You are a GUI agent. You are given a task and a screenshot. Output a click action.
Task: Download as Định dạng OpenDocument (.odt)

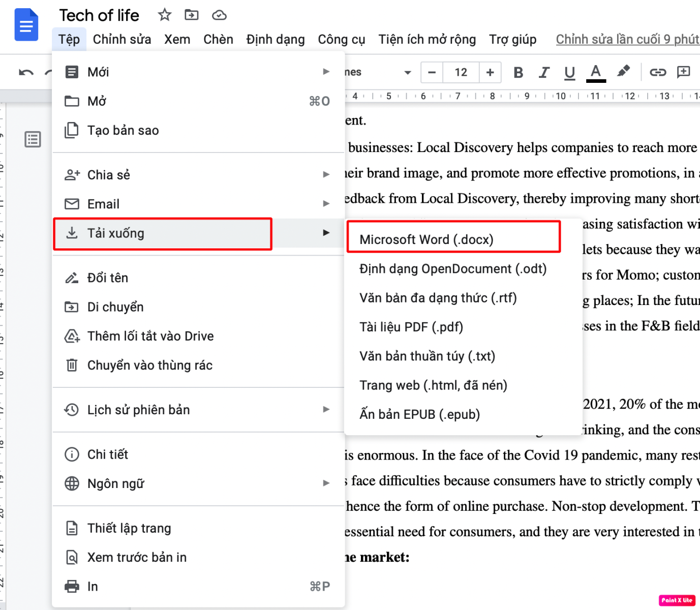[x=463, y=268]
